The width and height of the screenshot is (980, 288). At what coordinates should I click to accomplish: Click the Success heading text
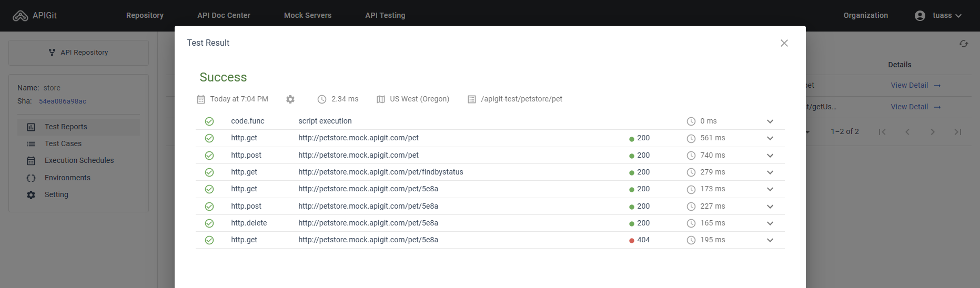pyautogui.click(x=223, y=77)
